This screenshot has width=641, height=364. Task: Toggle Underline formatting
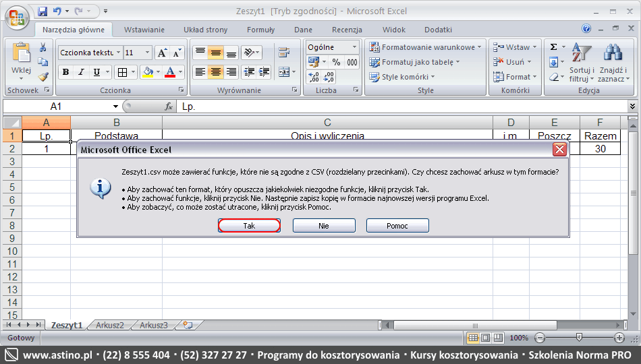[x=96, y=72]
